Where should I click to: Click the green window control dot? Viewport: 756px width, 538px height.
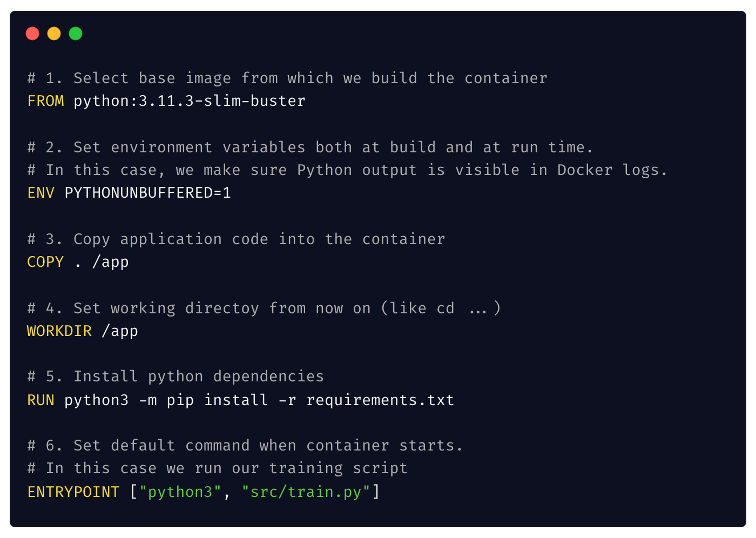[76, 33]
